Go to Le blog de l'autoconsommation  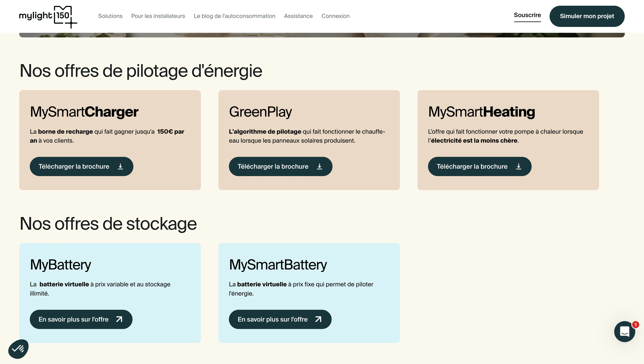(x=234, y=16)
